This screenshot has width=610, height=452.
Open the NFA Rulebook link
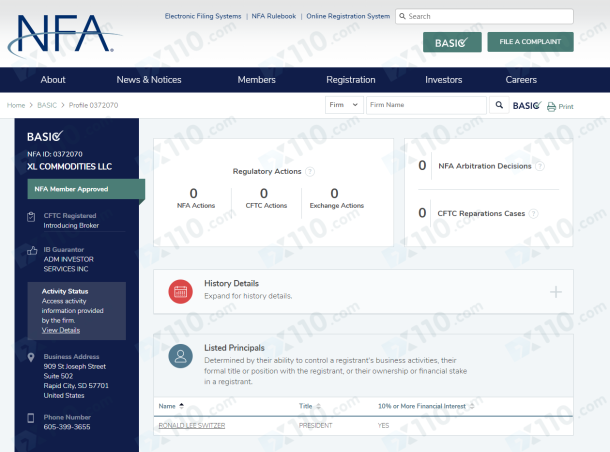(x=274, y=16)
